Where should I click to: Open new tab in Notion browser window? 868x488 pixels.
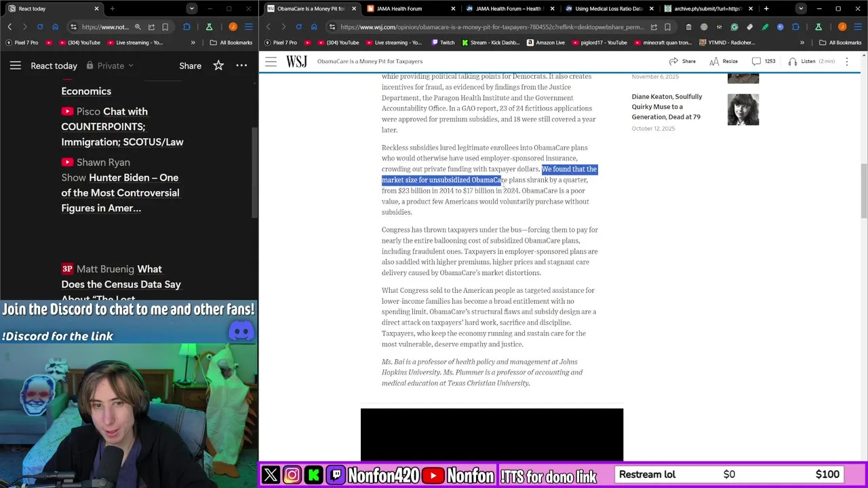point(112,9)
